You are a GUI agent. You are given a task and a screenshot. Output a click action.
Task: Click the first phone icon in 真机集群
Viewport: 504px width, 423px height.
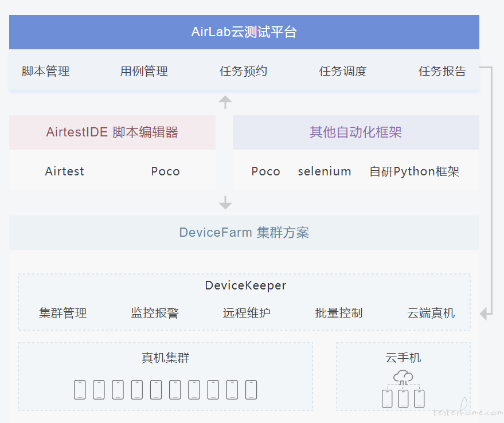[80, 390]
